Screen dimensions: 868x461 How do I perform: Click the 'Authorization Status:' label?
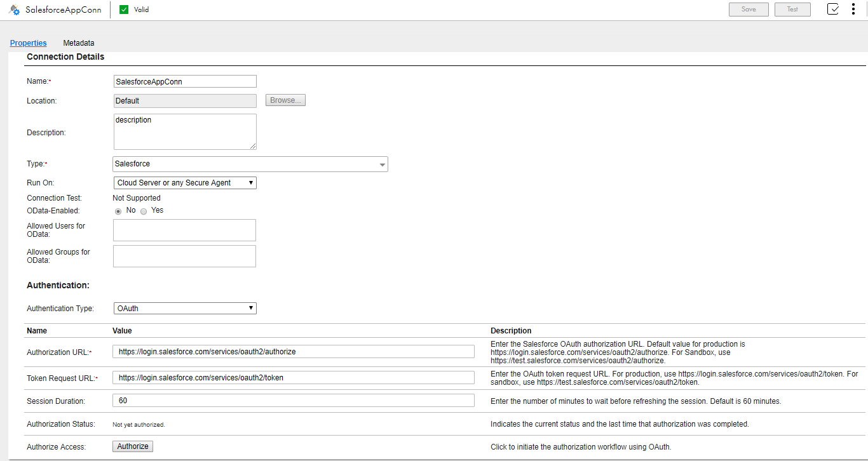[x=61, y=424]
